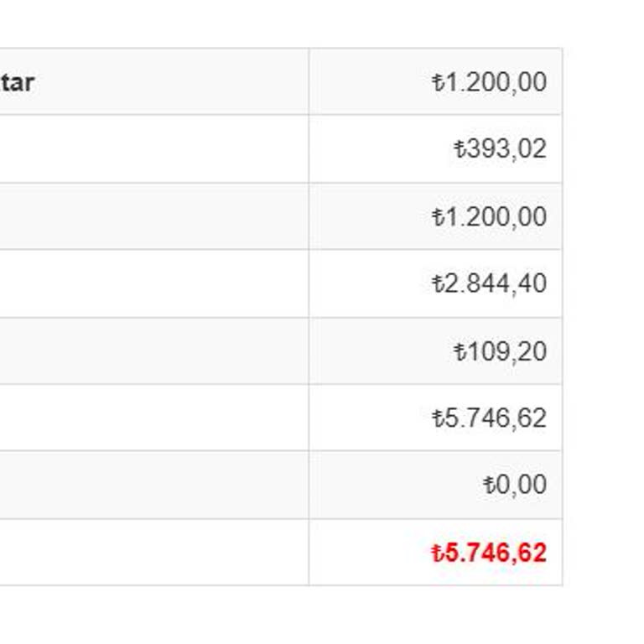This screenshot has height=644, width=644.
Task: Click the empty cell left of ₺109,20
Action: point(154,351)
